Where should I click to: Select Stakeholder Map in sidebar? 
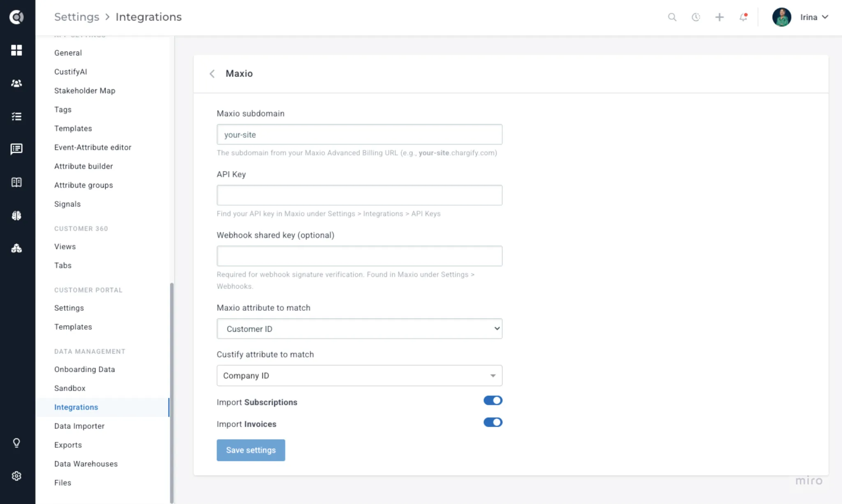(x=85, y=90)
